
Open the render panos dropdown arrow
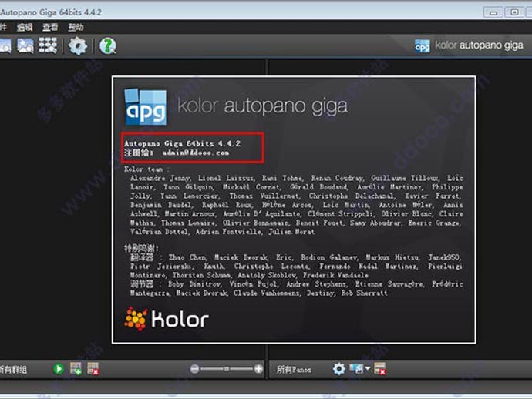click(368, 368)
